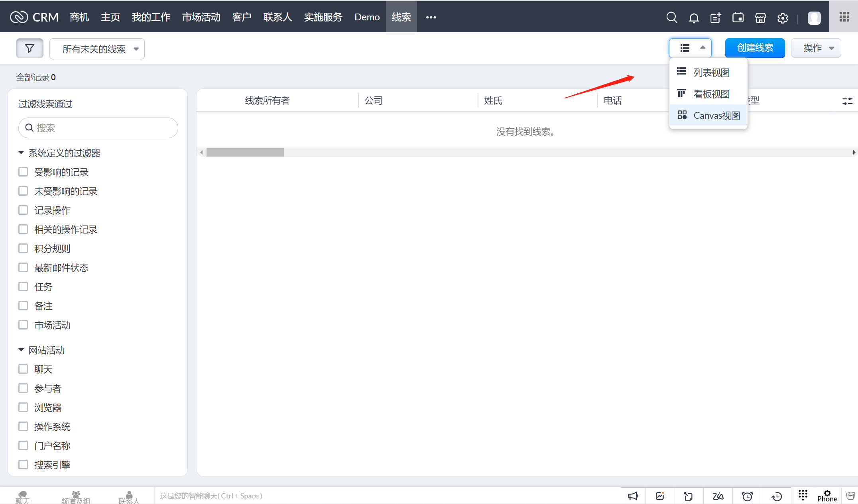Check the 受影响的记录 filter checkbox
Image resolution: width=858 pixels, height=504 pixels.
pos(24,172)
